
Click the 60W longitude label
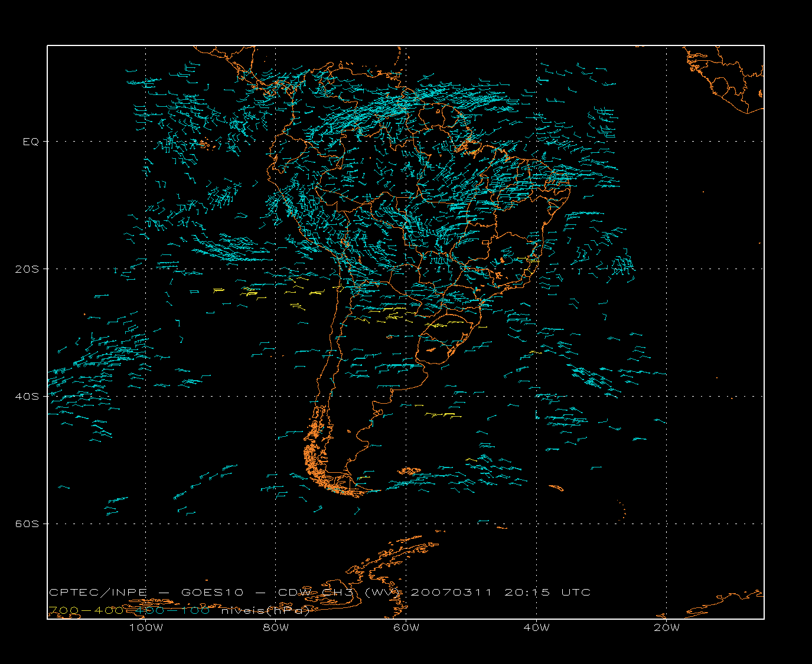[406, 627]
